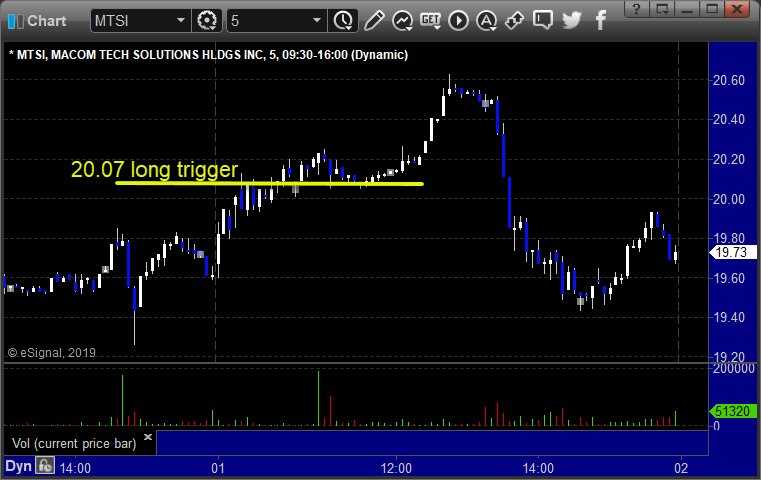Click the 02 date label on time axis
The width and height of the screenshot is (761, 480).
point(681,468)
